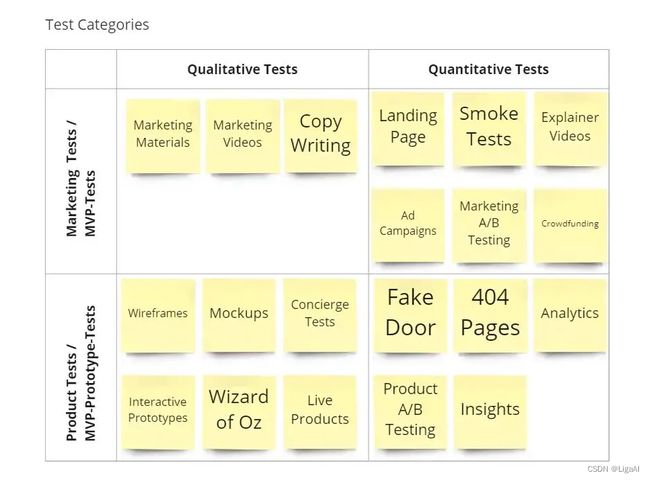
Task: Click the Marketing A/B Testing note
Action: click(489, 225)
